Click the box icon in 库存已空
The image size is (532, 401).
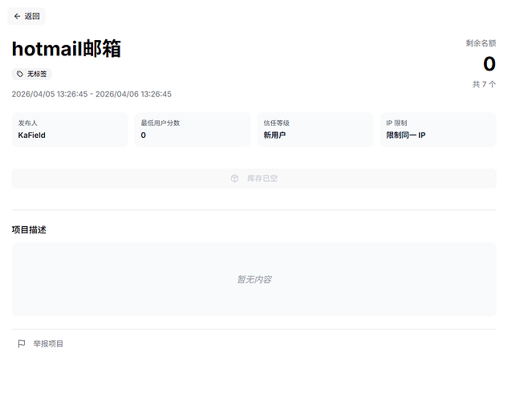click(234, 178)
